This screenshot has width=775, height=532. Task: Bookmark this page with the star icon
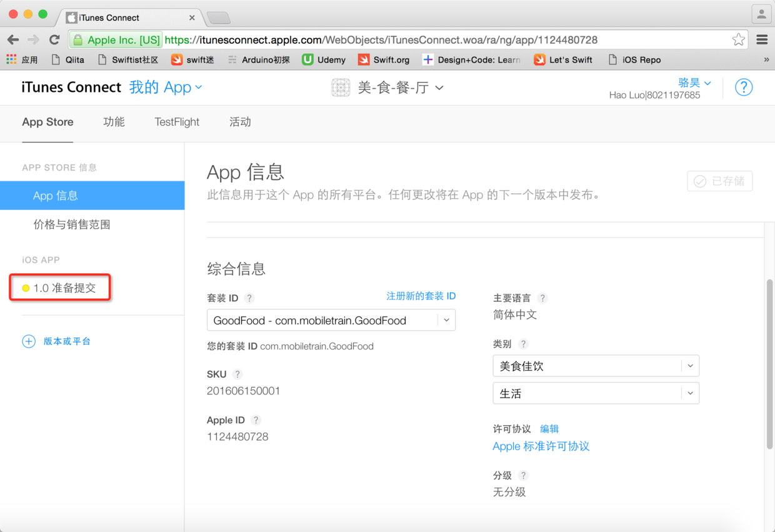(x=738, y=40)
